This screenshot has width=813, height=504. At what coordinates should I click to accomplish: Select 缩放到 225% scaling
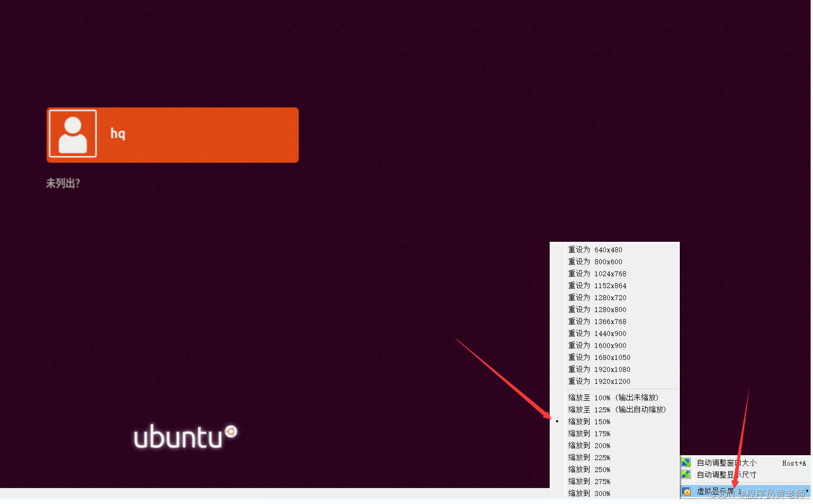[x=614, y=458]
